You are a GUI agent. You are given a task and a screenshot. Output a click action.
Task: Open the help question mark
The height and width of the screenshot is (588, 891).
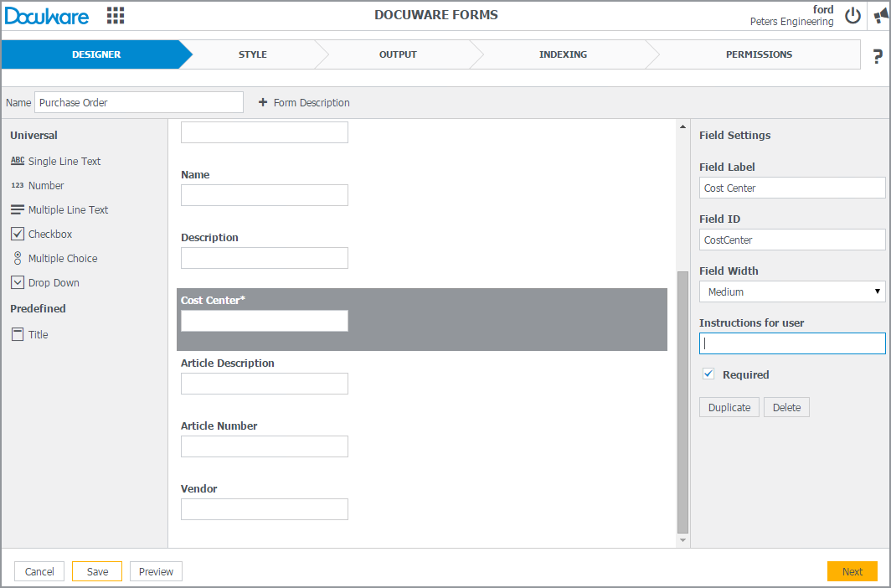pyautogui.click(x=876, y=54)
